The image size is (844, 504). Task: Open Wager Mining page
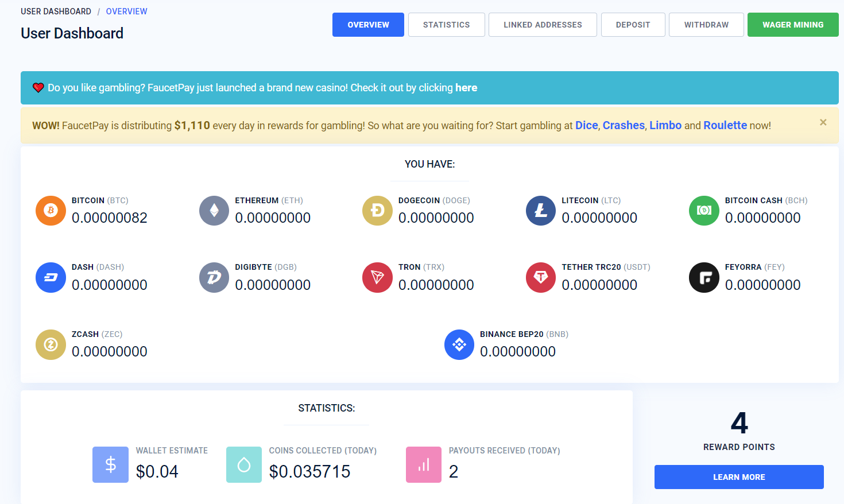click(793, 25)
